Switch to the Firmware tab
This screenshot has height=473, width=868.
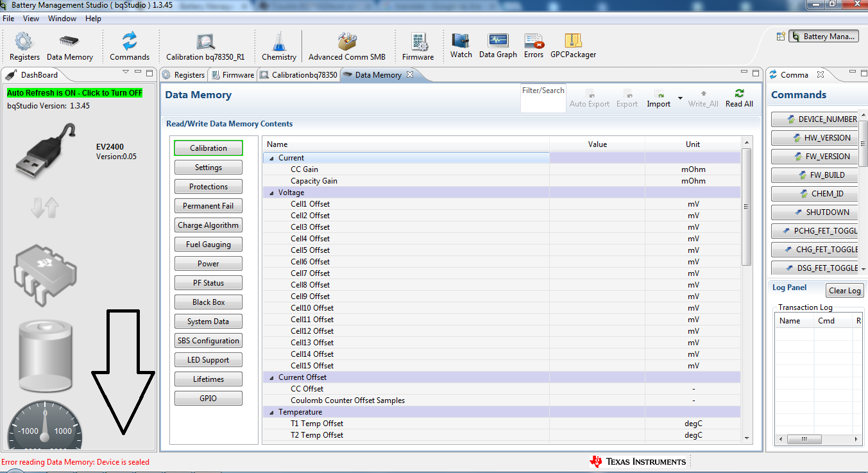click(x=233, y=75)
